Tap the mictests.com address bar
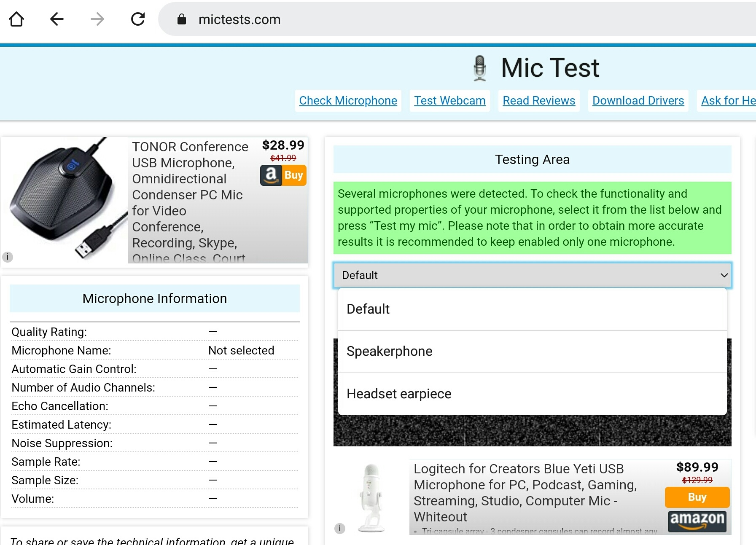Viewport: 756px width, 545px height. click(x=457, y=19)
